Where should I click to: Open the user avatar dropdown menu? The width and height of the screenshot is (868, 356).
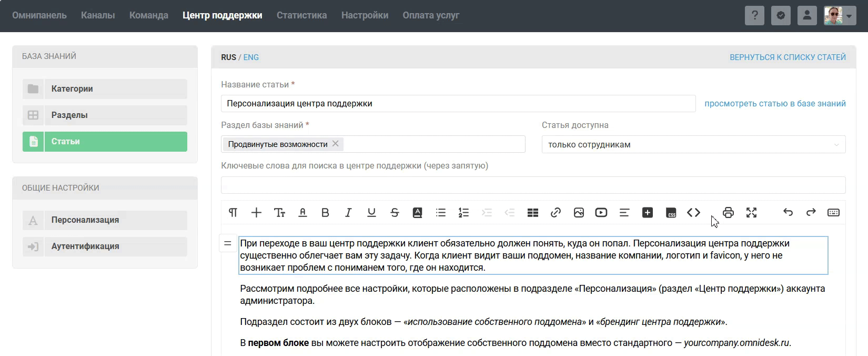[x=840, y=16]
